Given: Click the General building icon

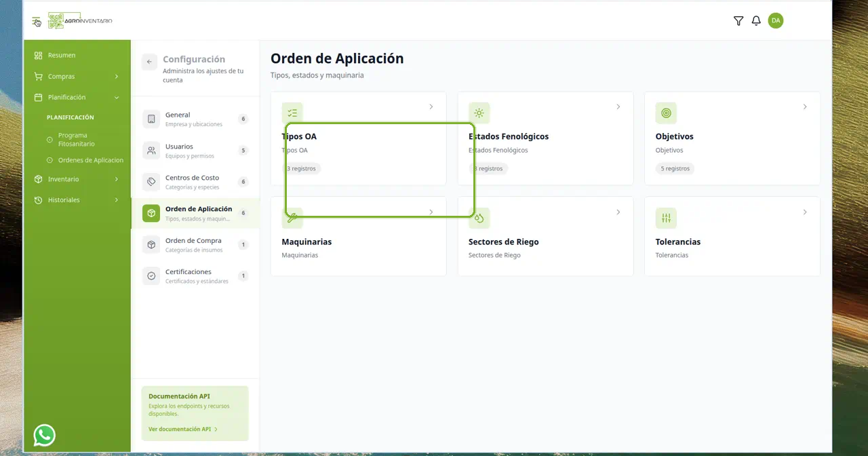Looking at the screenshot, I should (151, 119).
